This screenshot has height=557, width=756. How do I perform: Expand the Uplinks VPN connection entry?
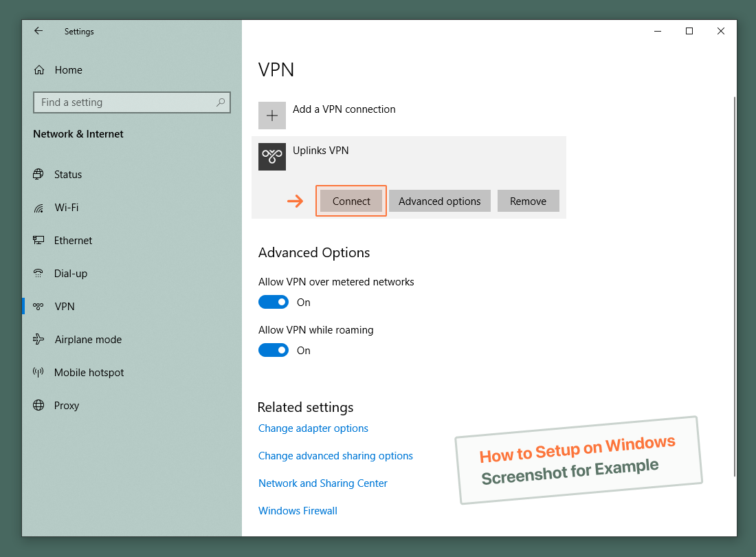(x=409, y=151)
